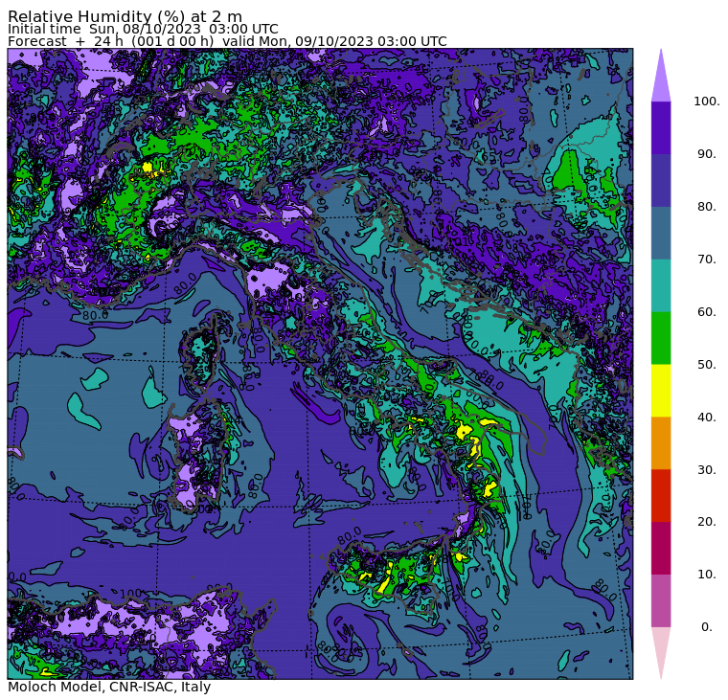Click the '100.' colorbar label

click(706, 102)
